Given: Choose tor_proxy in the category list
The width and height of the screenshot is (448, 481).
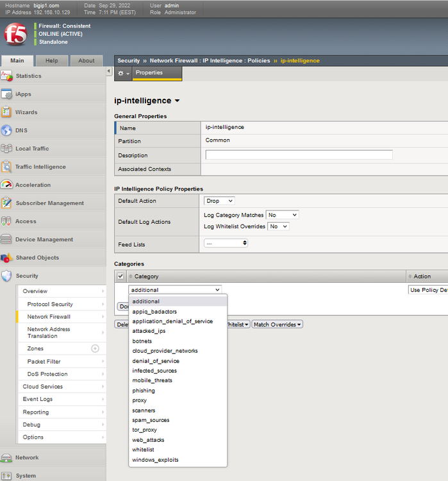Looking at the screenshot, I should click(x=144, y=430).
